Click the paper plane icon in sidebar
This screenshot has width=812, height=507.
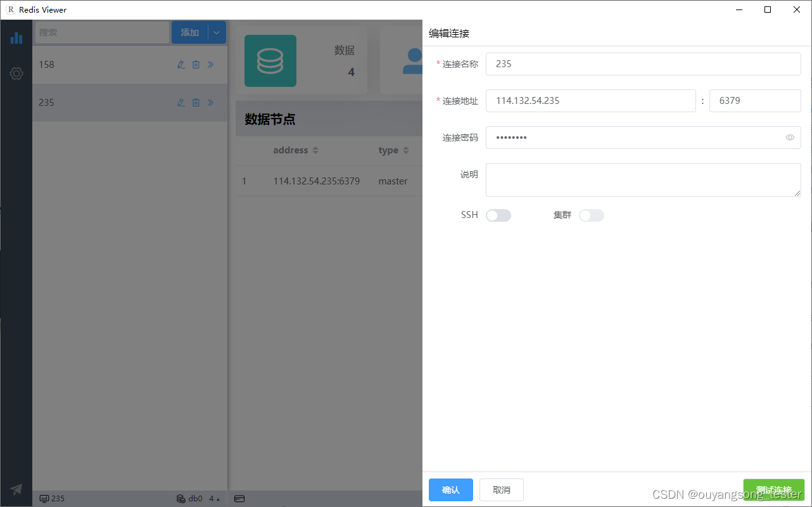[x=16, y=489]
